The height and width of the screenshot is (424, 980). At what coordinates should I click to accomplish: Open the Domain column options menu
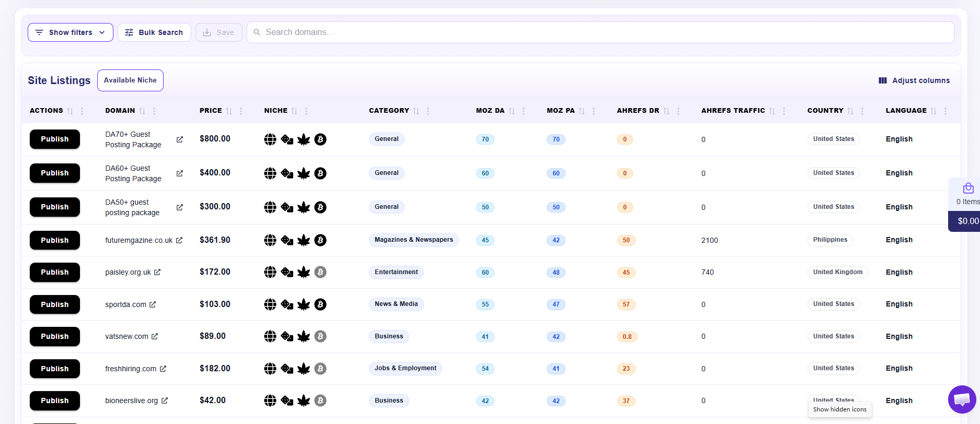(154, 111)
